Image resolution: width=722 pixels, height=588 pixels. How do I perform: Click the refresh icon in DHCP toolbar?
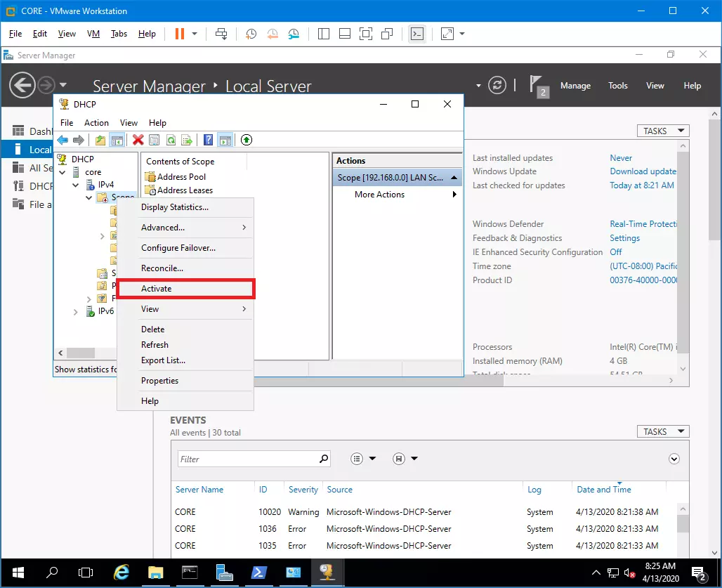[x=171, y=140]
